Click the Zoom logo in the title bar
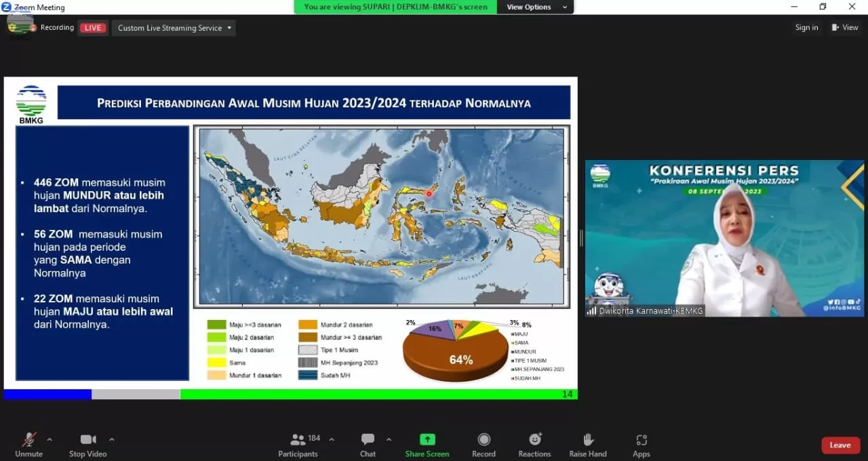 point(6,7)
